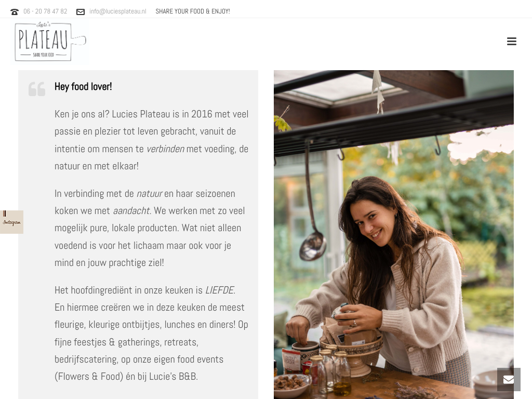Click the emphasized word LIEFDE

(x=220, y=290)
